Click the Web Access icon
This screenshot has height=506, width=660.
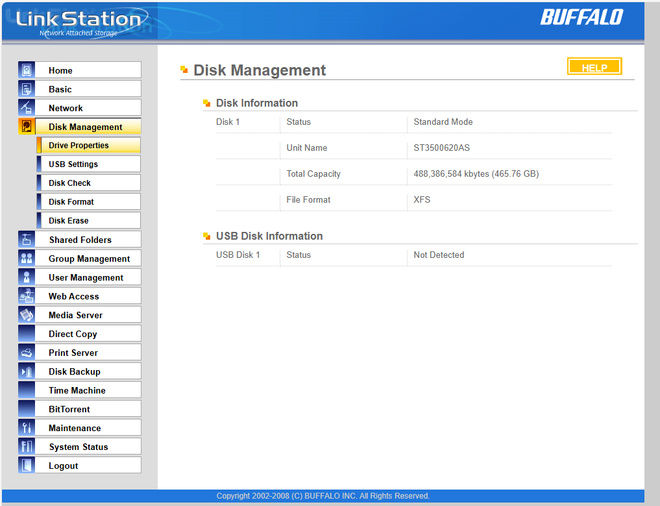click(27, 296)
